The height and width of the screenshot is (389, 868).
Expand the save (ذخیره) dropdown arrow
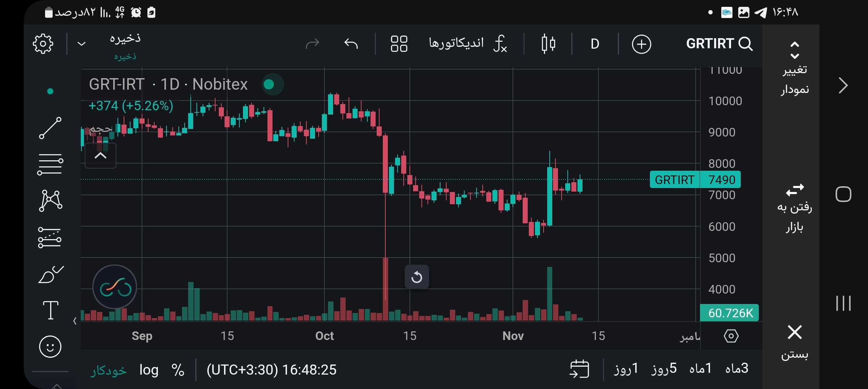(82, 44)
